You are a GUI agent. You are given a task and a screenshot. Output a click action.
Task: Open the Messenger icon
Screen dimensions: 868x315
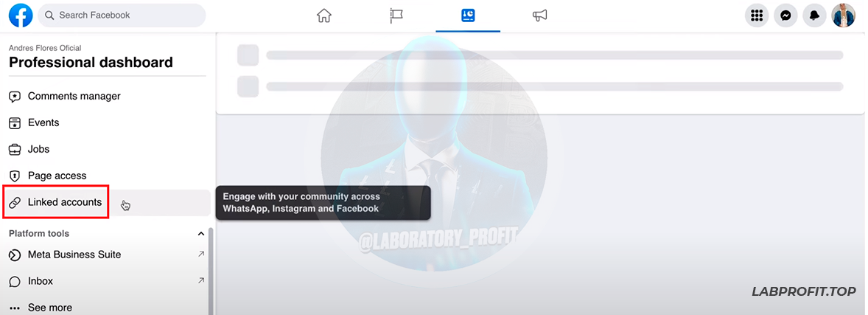[785, 15]
